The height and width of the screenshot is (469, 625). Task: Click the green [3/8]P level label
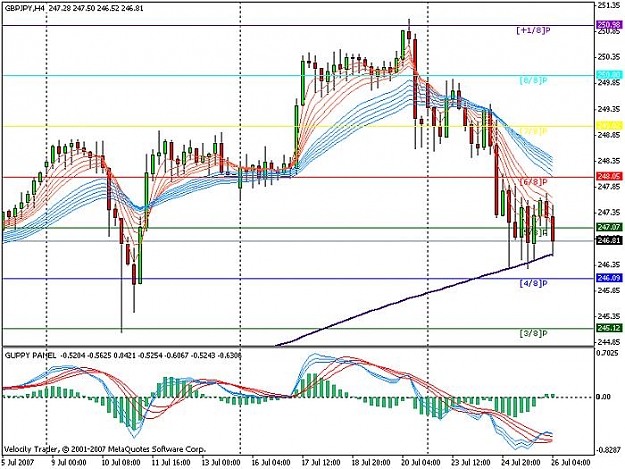[x=533, y=333]
